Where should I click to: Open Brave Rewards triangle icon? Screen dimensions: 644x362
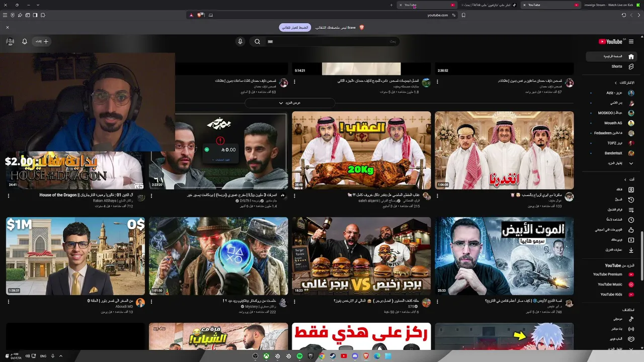tap(191, 15)
